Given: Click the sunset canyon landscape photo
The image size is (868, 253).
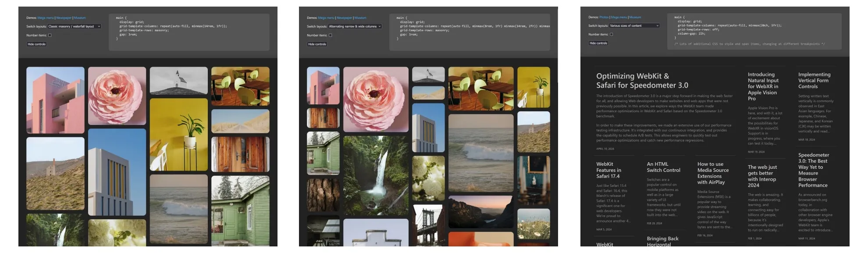Looking at the screenshot, I should point(480,212).
